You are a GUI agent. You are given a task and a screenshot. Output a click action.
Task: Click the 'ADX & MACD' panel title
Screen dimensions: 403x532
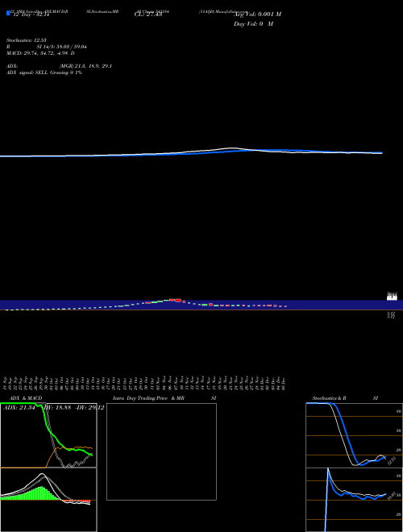(26, 398)
